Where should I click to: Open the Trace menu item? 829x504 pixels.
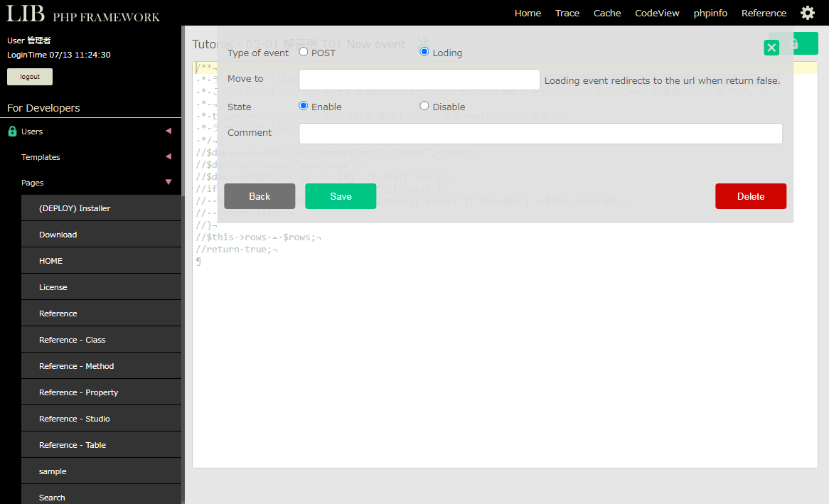[x=567, y=13]
